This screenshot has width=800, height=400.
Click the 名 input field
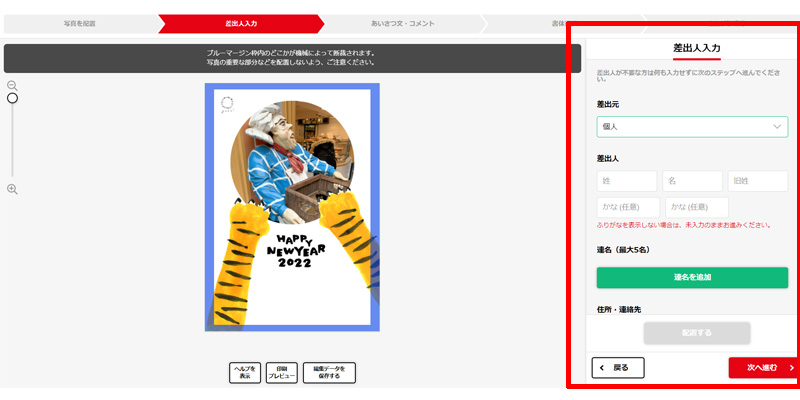[x=692, y=181]
